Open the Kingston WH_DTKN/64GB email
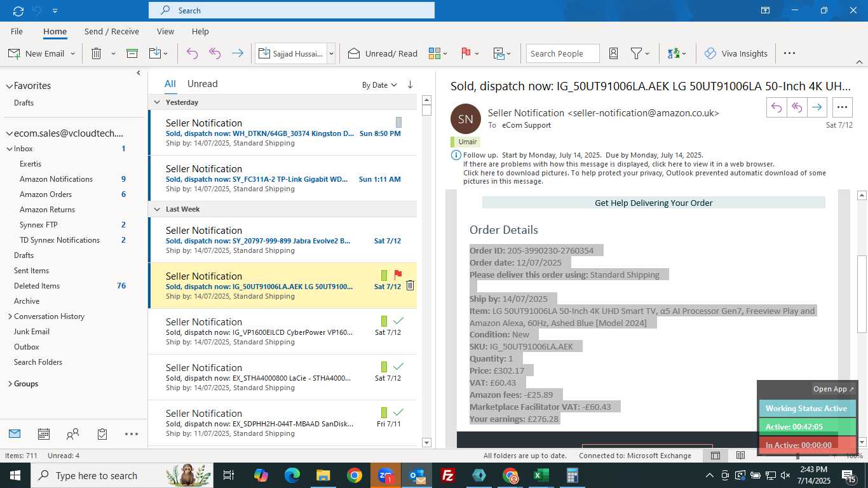868x488 pixels. coord(283,133)
